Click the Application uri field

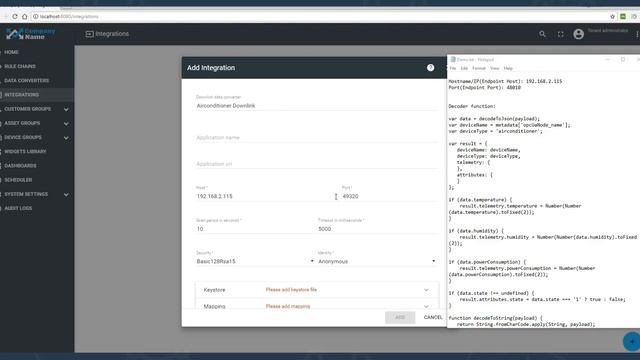pos(316,164)
